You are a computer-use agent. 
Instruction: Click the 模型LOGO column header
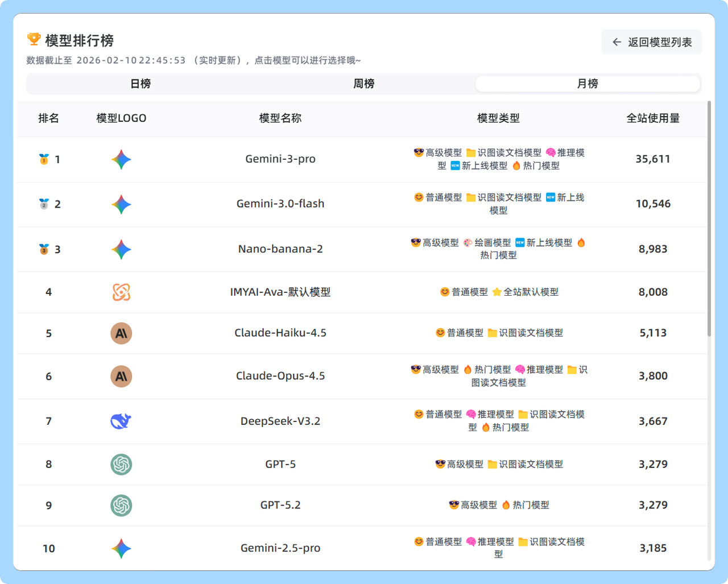121,118
